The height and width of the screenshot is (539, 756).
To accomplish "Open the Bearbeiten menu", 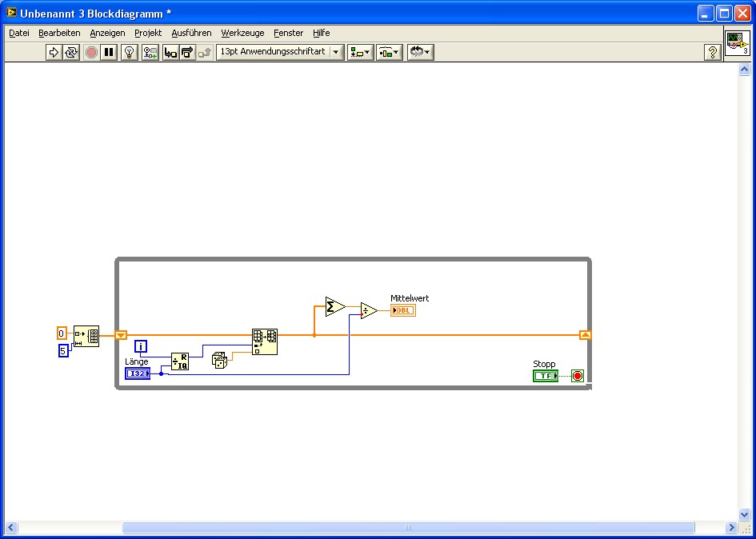I will coord(59,33).
